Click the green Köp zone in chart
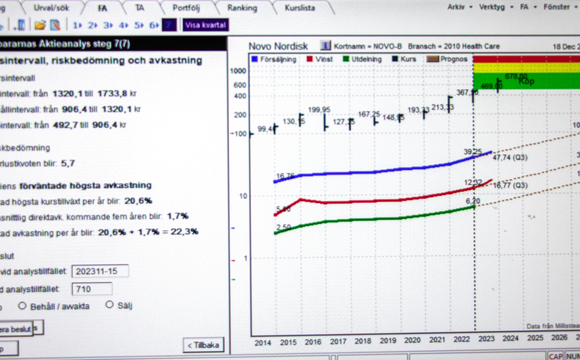 526,81
